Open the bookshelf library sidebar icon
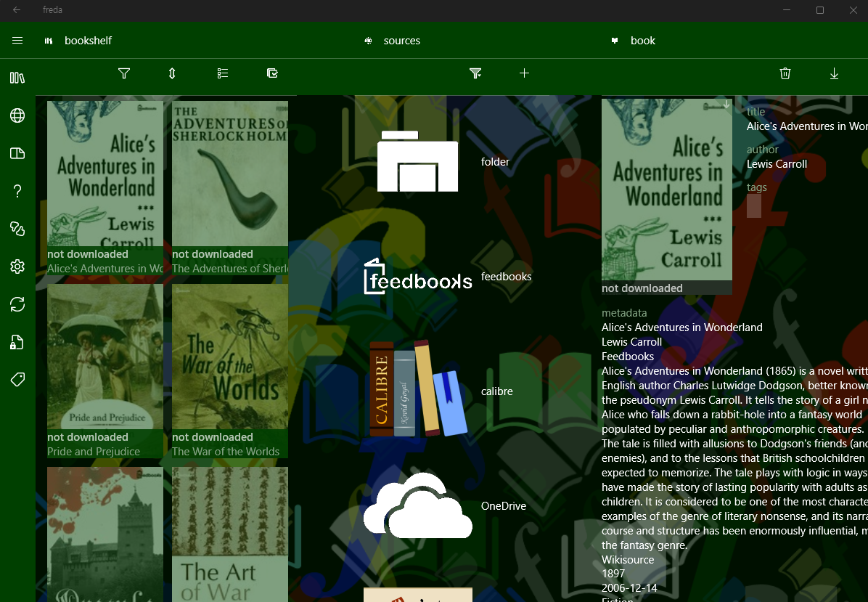Image resolution: width=868 pixels, height=602 pixels. click(17, 78)
